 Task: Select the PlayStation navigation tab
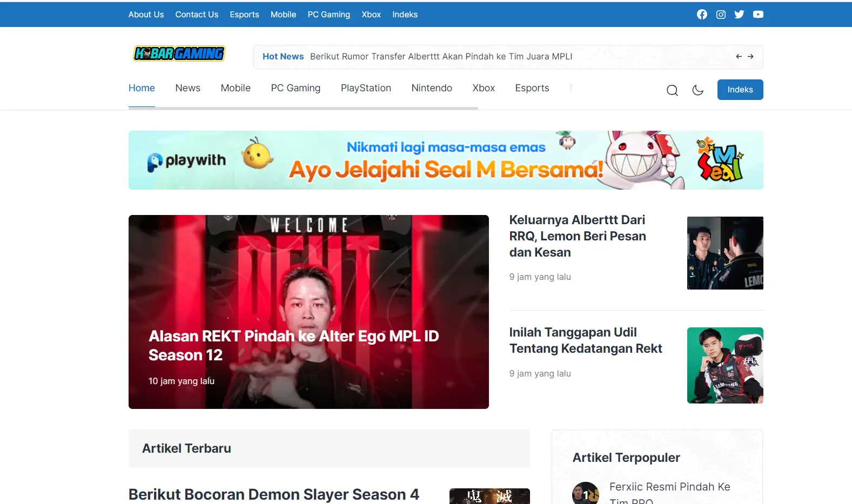(x=366, y=88)
